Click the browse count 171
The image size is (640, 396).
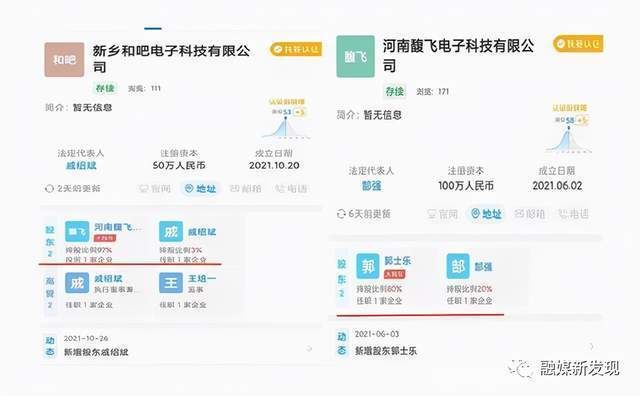(443, 91)
